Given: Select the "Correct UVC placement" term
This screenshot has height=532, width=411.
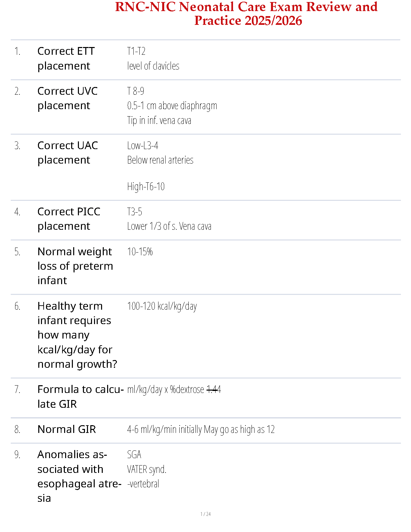Looking at the screenshot, I should [67, 98].
